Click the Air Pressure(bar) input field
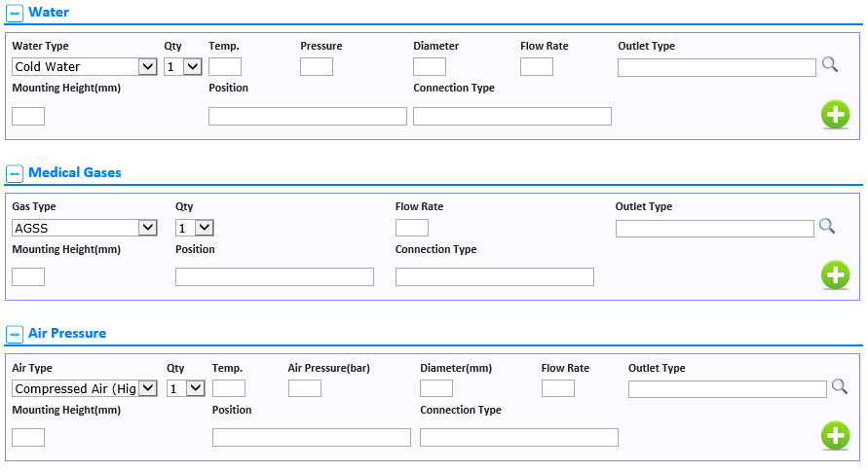The image size is (868, 472). (x=305, y=388)
